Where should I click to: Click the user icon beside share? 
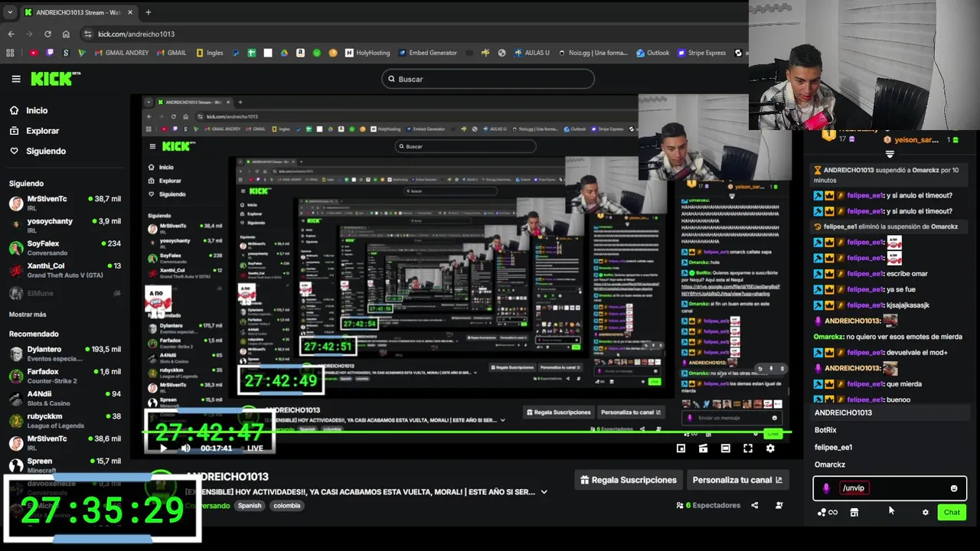point(779,505)
